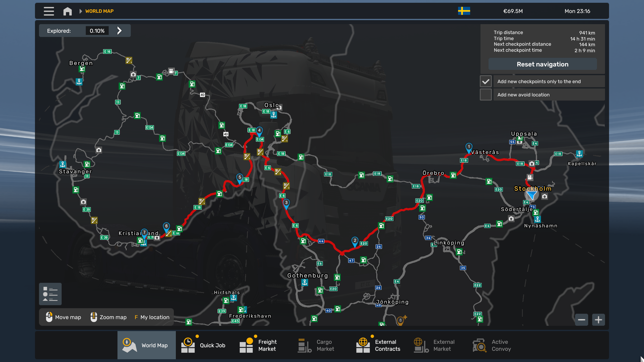
Task: Open the Quick Job tab
Action: click(204, 345)
